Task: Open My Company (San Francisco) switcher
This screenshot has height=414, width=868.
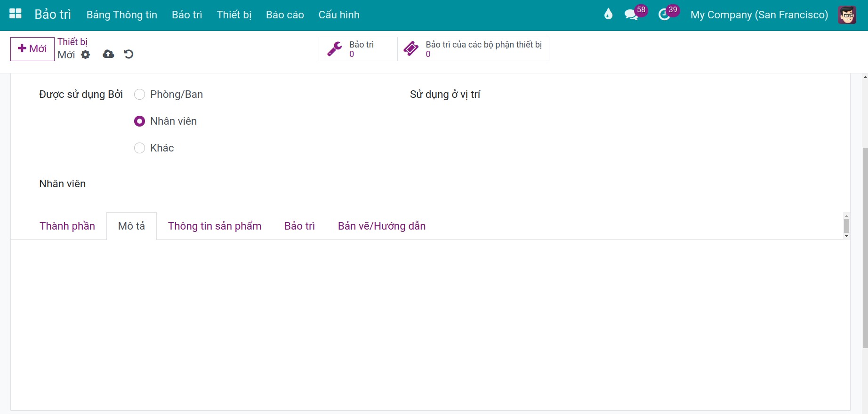Action: [x=759, y=15]
